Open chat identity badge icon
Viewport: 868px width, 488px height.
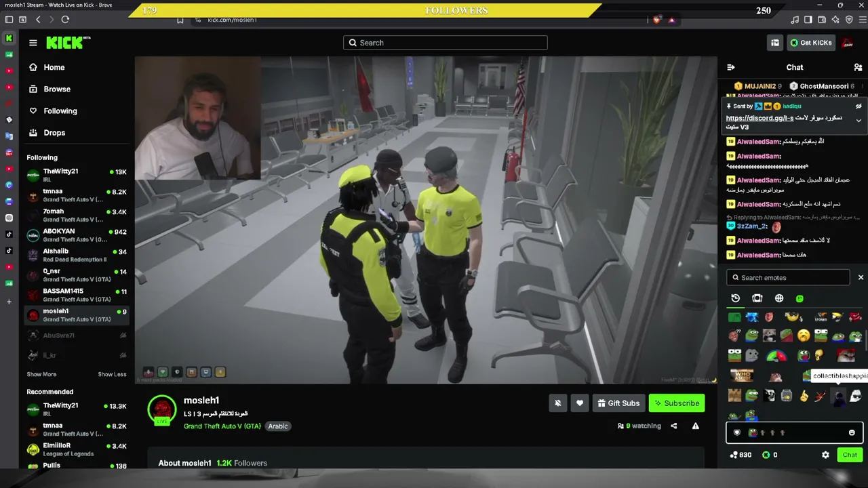[737, 432]
